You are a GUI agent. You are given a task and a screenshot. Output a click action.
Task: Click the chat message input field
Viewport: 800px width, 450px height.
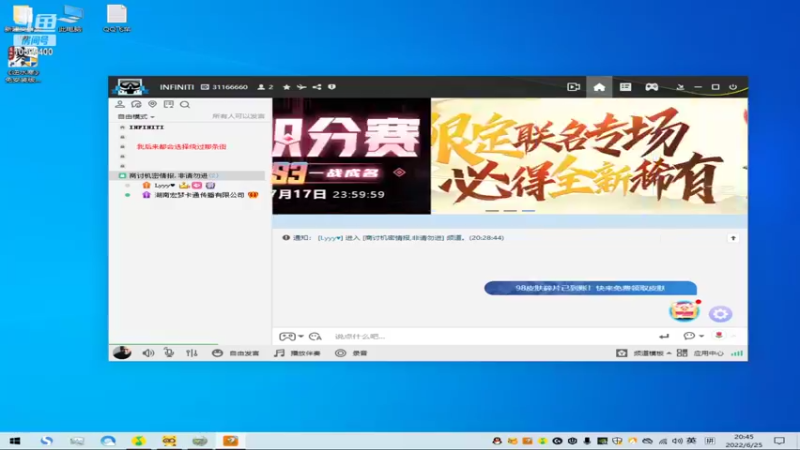click(x=490, y=336)
